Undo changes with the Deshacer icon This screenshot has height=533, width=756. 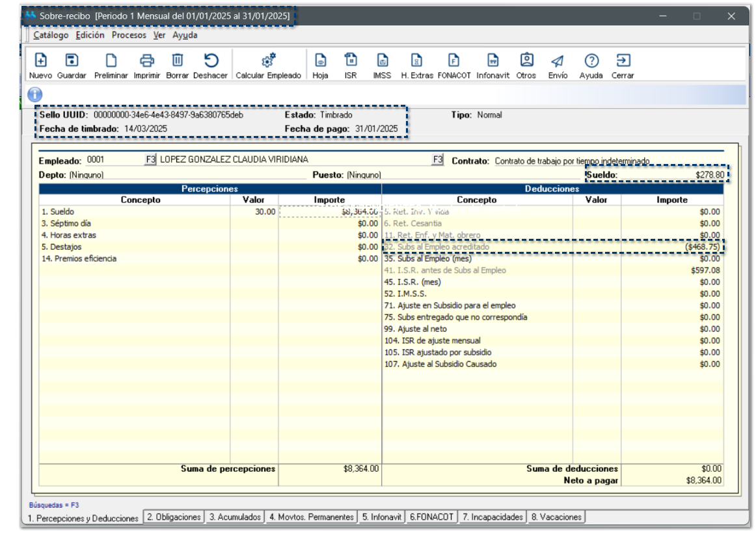[210, 61]
